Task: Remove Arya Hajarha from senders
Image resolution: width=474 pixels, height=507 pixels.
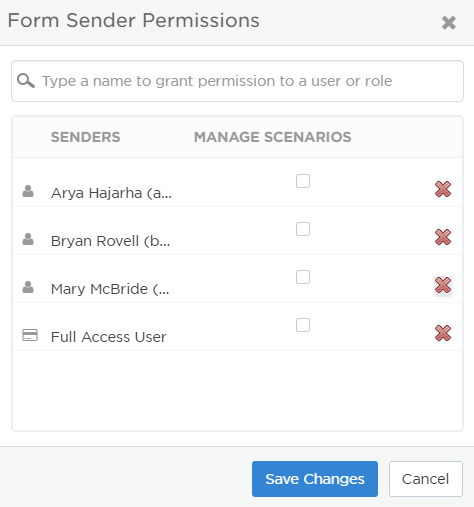Action: 443,189
